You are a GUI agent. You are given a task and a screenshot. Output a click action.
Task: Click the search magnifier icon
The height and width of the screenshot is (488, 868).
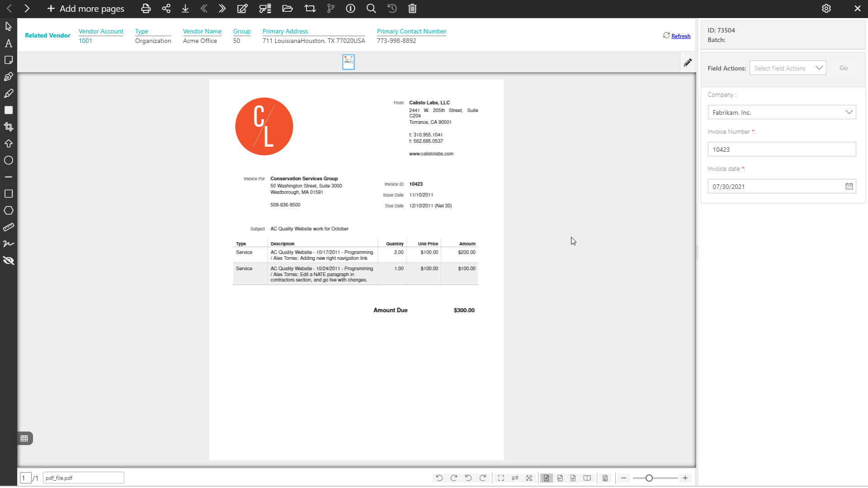coord(371,9)
